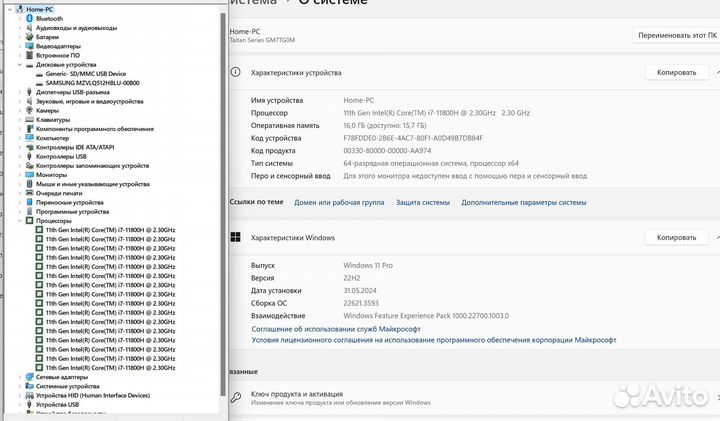Select the Компьютер category icon

coord(29,138)
